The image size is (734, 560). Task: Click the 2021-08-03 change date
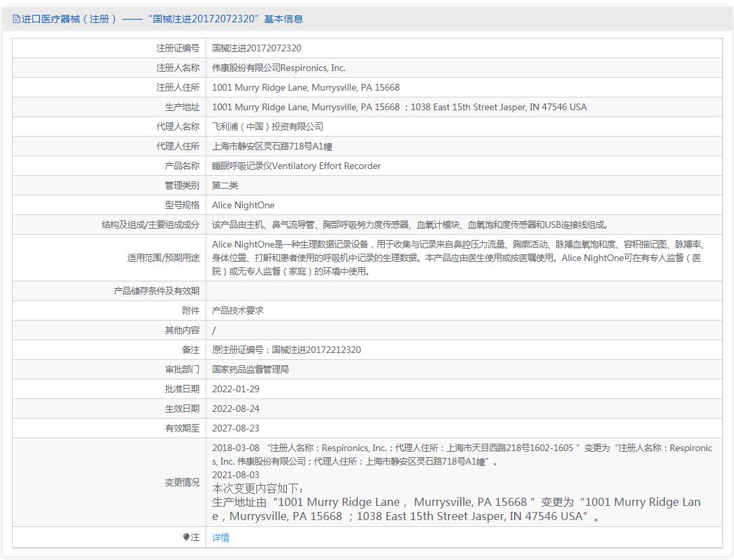235,475
